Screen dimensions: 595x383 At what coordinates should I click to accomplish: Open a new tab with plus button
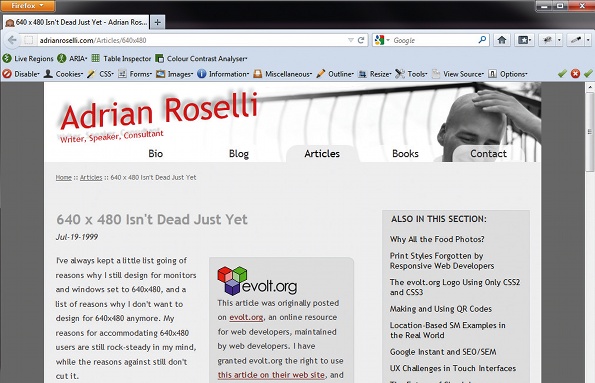157,22
